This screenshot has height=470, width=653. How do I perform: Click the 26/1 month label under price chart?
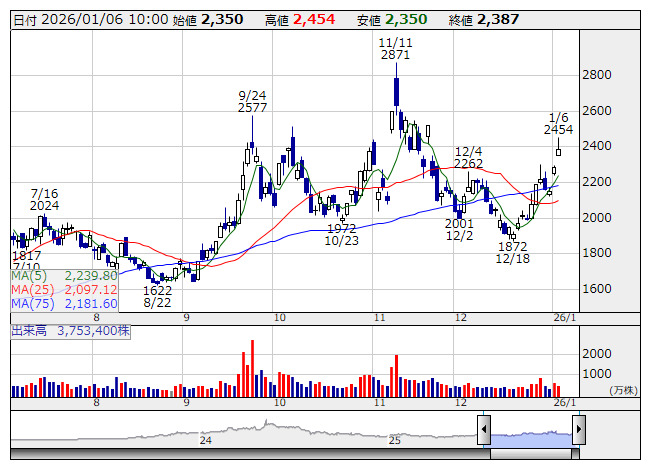pyautogui.click(x=565, y=318)
